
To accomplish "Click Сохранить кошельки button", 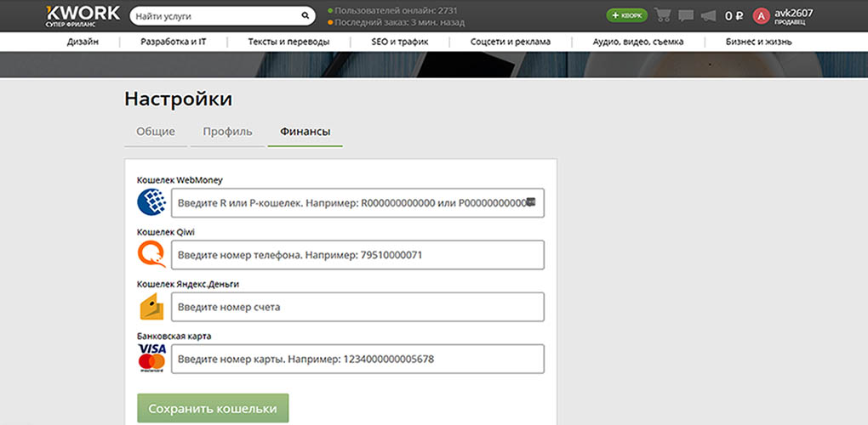I will point(213,408).
